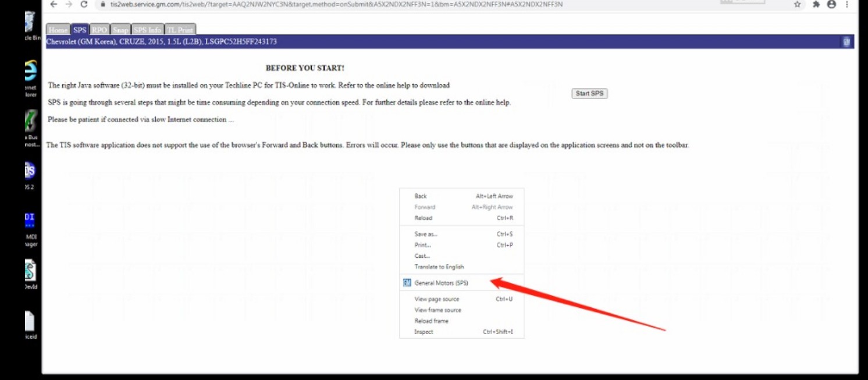The width and height of the screenshot is (868, 380).
Task: Click the browser back arrow
Action: (x=54, y=4)
